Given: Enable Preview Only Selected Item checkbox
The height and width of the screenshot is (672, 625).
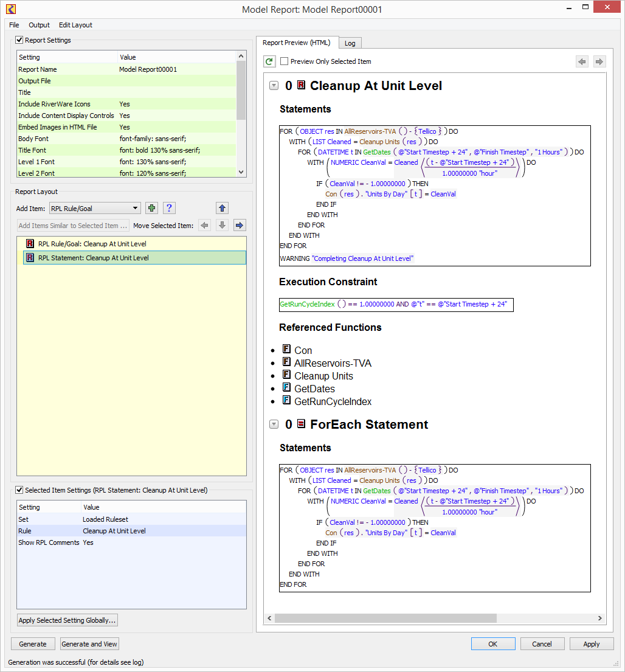Looking at the screenshot, I should (284, 61).
